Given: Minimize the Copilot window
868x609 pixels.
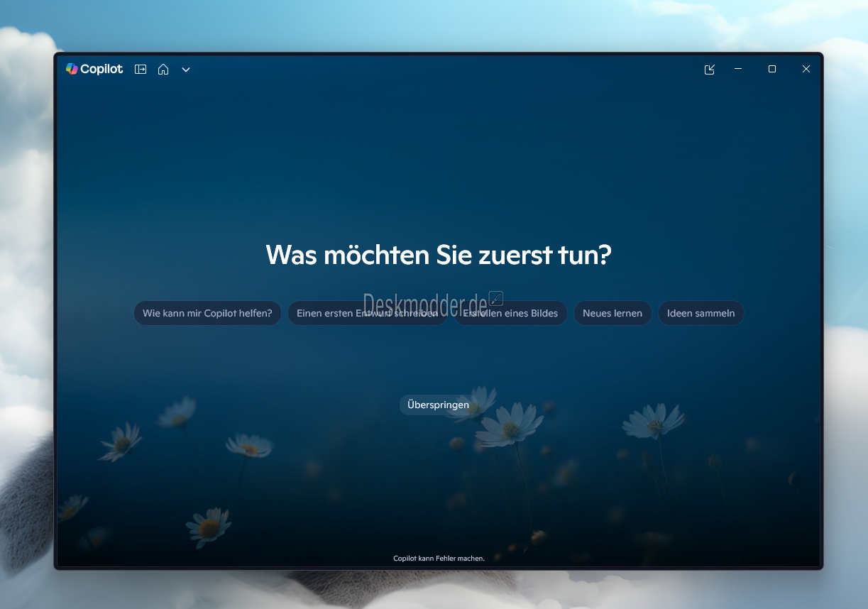Looking at the screenshot, I should tap(738, 69).
